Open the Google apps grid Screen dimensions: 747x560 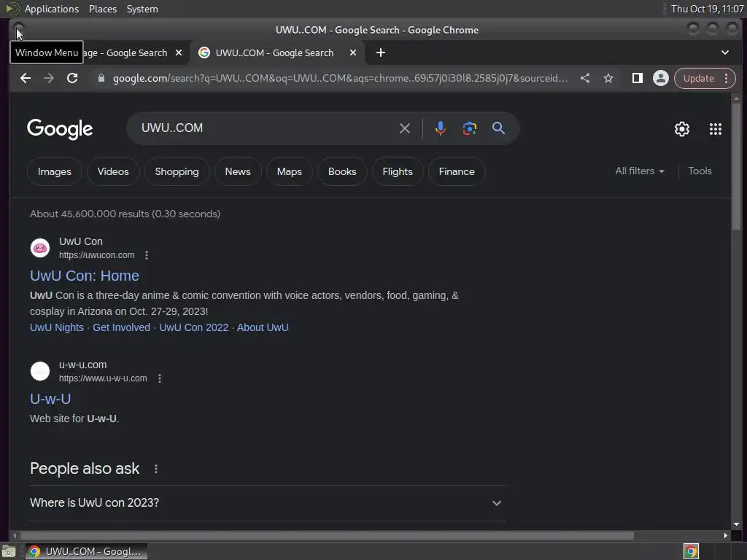(x=715, y=128)
